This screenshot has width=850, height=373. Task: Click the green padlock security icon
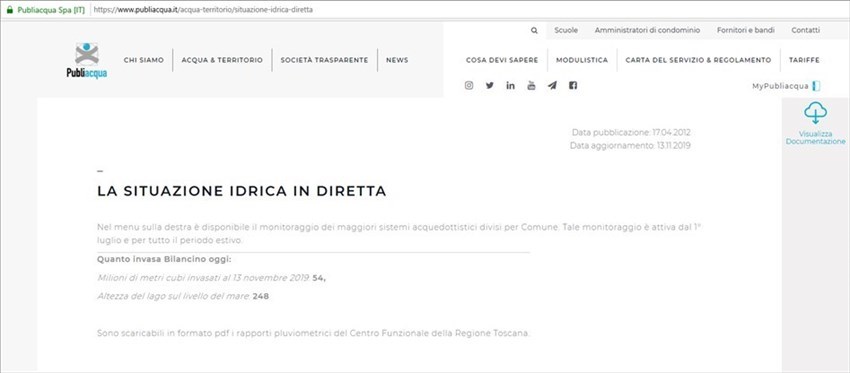(x=9, y=10)
